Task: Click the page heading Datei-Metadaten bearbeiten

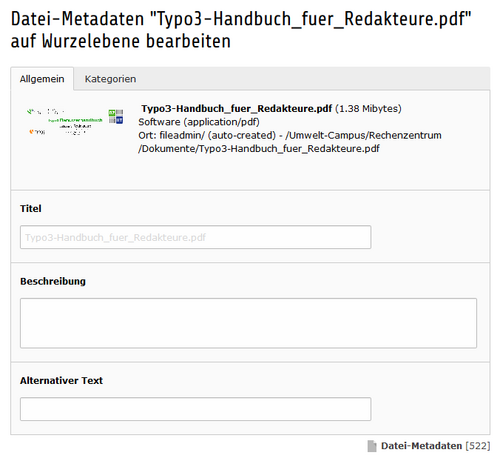Action: click(x=241, y=30)
